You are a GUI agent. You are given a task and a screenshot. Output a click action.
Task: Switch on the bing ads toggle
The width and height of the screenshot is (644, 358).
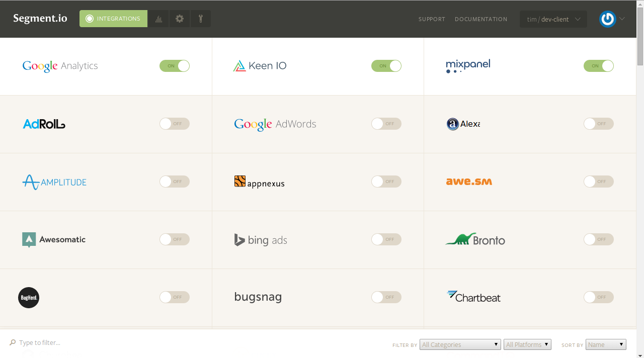pyautogui.click(x=386, y=239)
